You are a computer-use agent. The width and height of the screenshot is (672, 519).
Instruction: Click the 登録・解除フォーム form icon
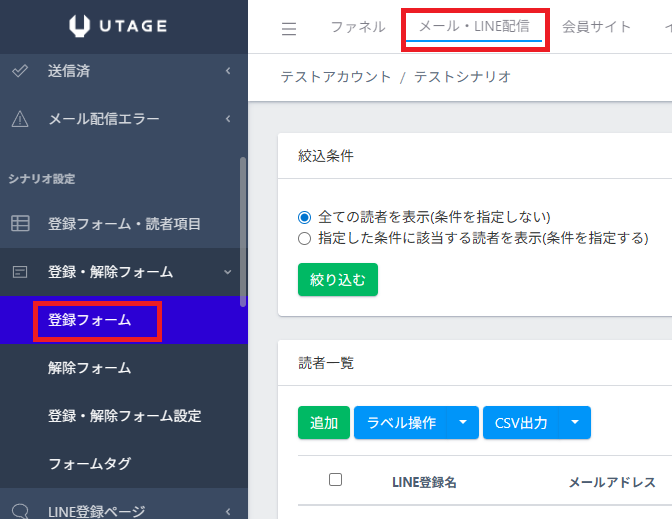(19, 272)
